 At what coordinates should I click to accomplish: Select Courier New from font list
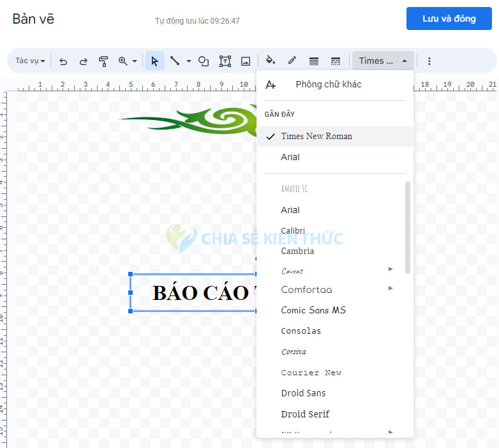(311, 373)
